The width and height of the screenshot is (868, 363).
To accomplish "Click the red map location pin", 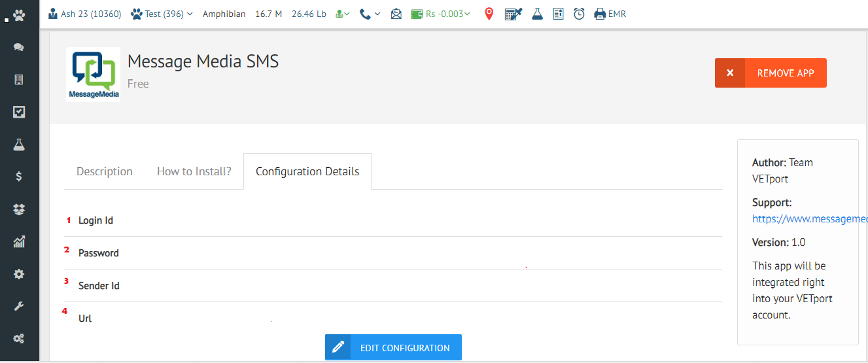I will click(x=489, y=14).
